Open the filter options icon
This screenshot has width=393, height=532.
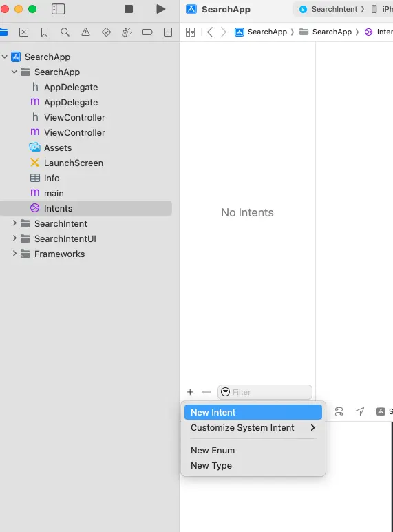pos(225,392)
